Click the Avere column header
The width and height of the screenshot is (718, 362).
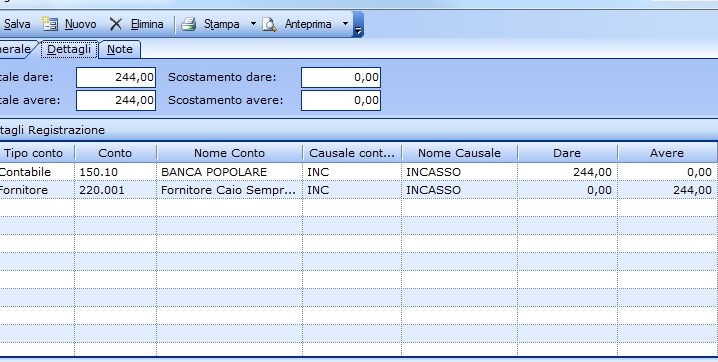point(667,153)
